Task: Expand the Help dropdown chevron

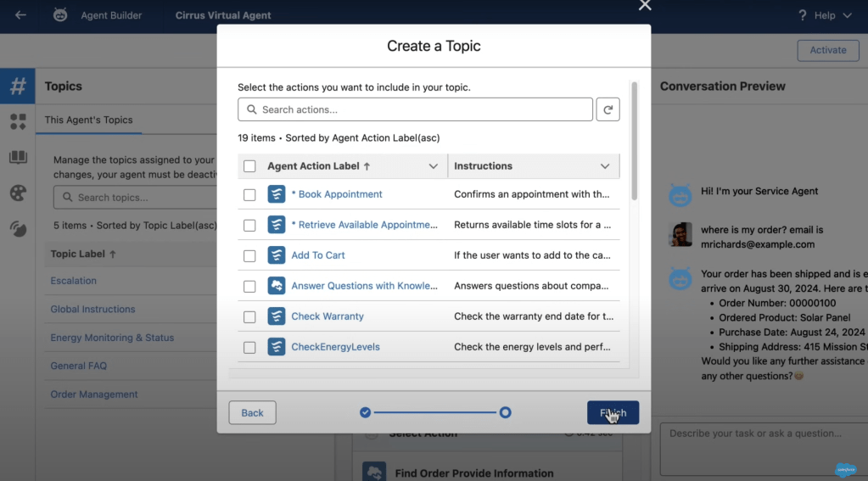Action: 846,15
